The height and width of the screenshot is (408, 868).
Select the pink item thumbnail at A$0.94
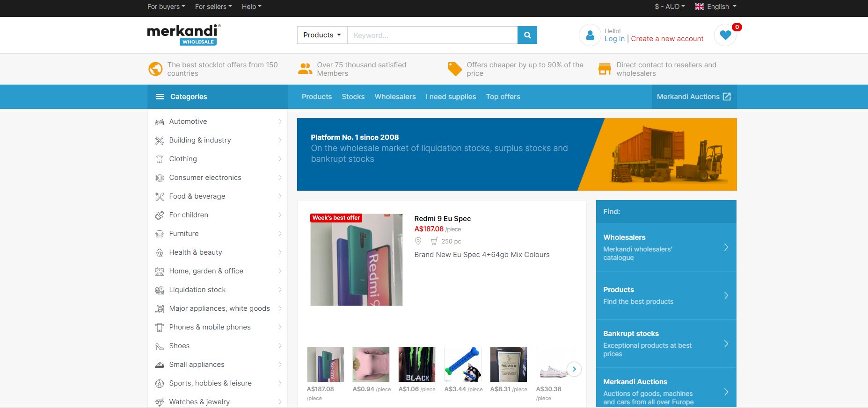tap(371, 365)
